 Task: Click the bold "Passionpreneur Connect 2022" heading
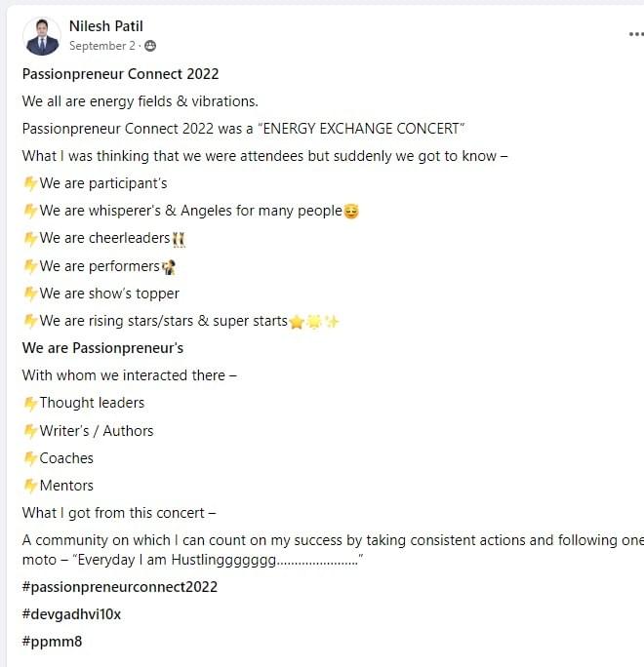pos(120,74)
